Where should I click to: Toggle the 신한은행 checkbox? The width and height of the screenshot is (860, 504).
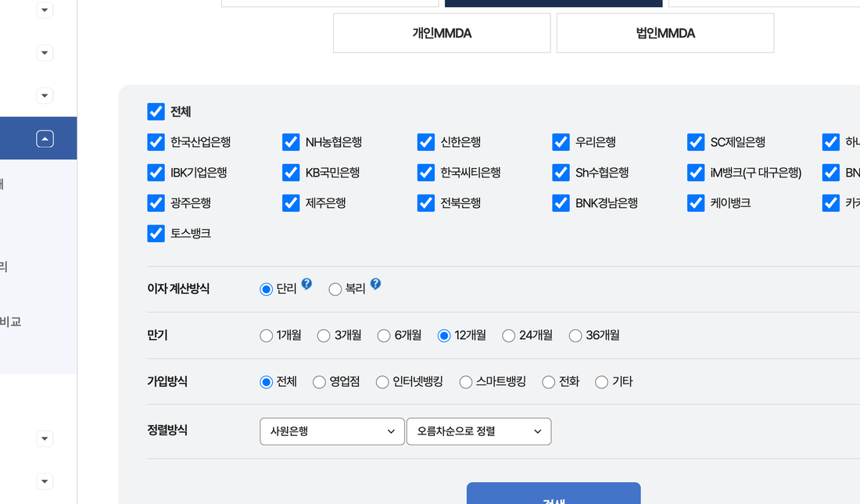[425, 142]
